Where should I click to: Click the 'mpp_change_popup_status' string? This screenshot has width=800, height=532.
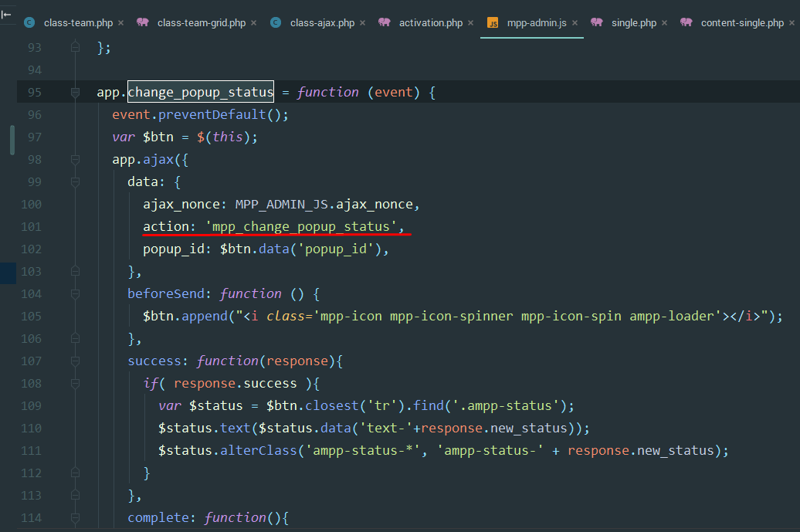click(301, 226)
